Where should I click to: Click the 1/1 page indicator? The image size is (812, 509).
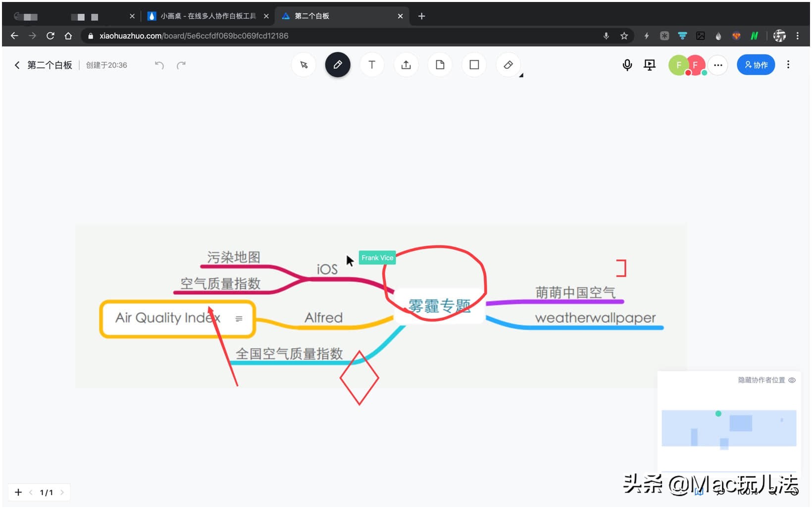click(46, 492)
